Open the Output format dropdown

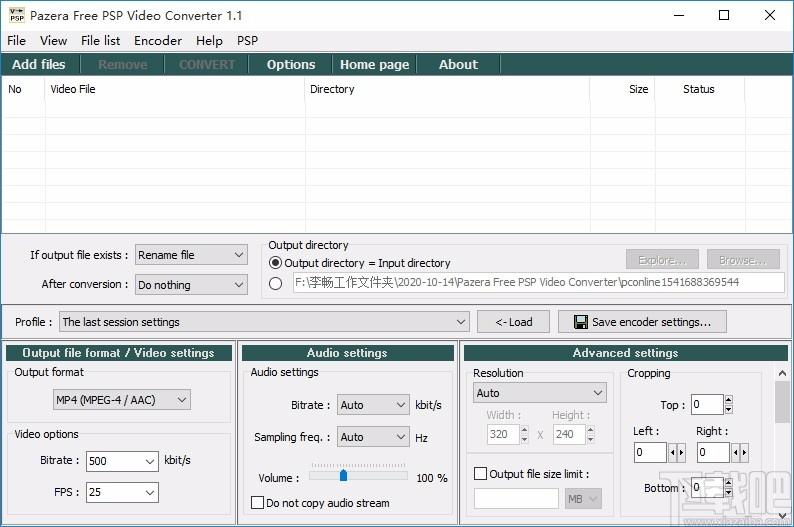point(122,400)
